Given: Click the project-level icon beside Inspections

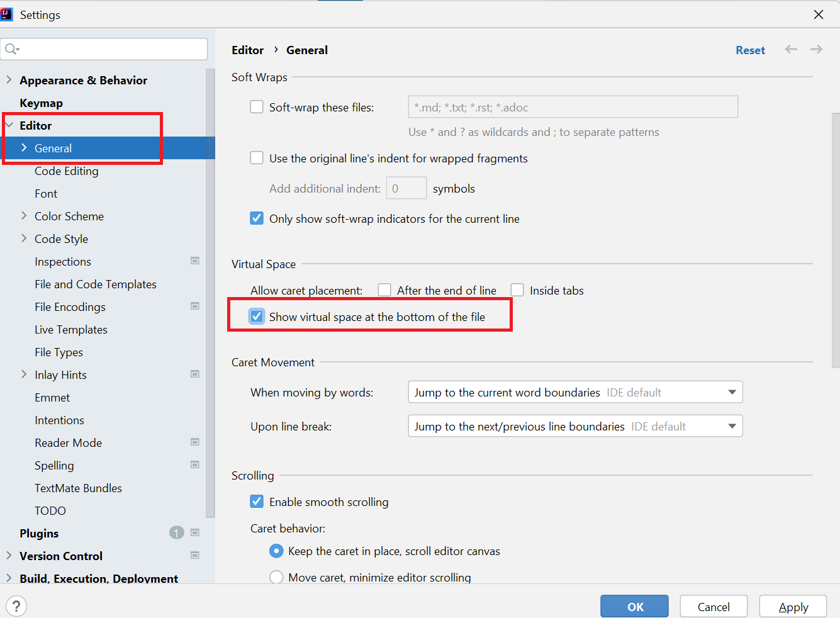Looking at the screenshot, I should click(195, 261).
